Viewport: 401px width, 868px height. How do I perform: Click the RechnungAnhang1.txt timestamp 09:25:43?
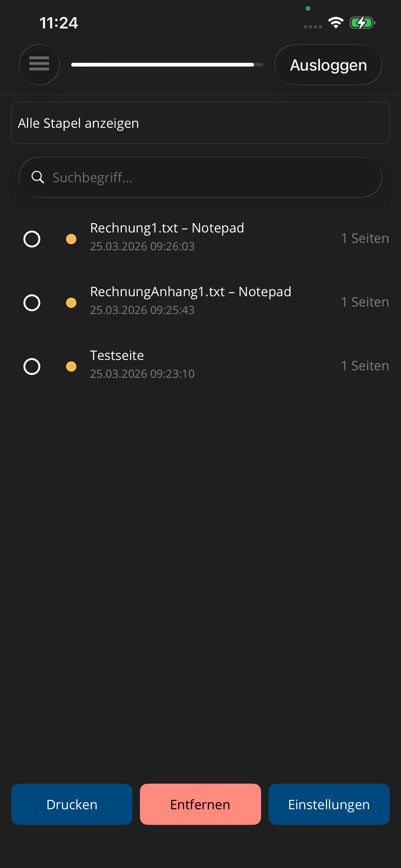click(x=142, y=310)
